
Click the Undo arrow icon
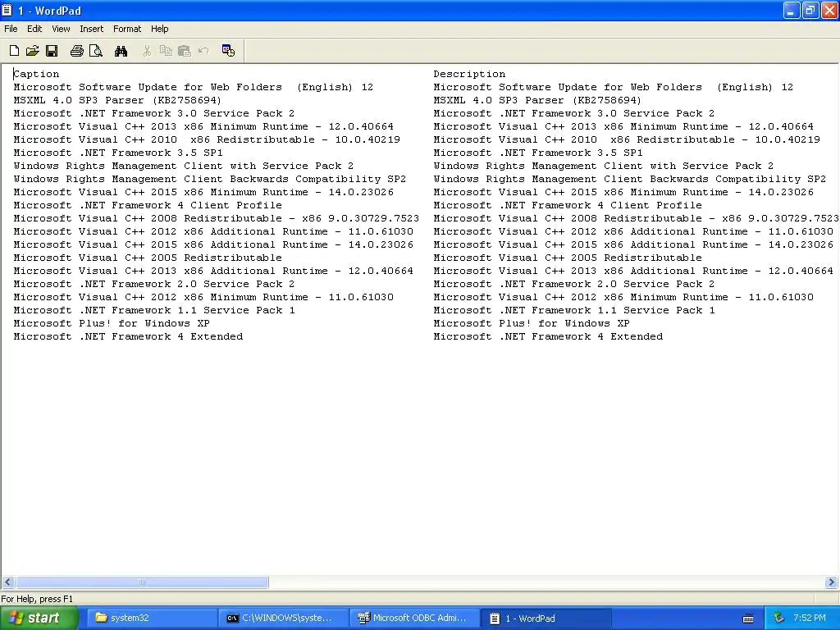coord(203,51)
